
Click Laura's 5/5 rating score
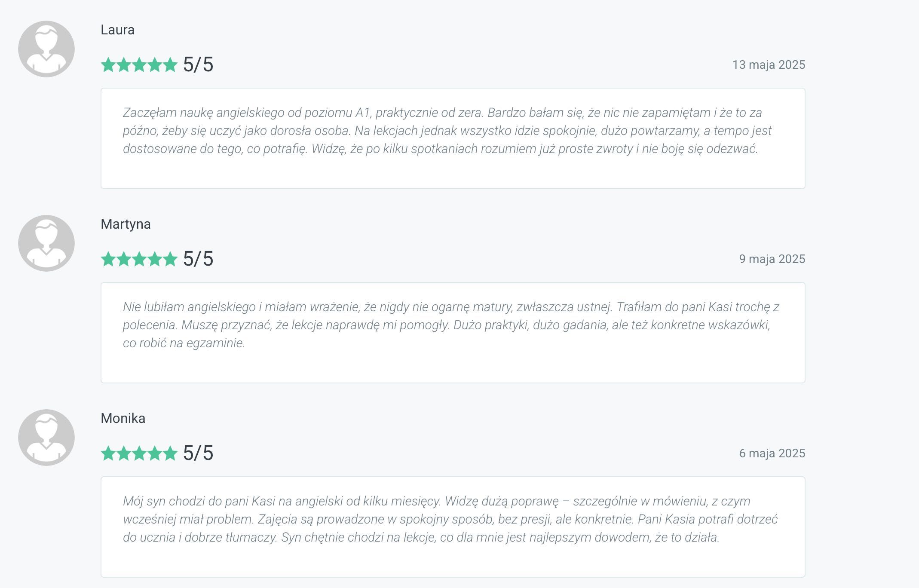[x=198, y=65]
